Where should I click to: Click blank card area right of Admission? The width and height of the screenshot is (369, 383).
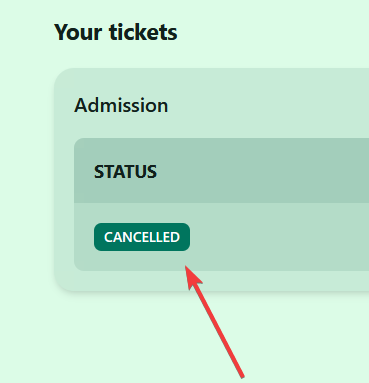point(267,105)
